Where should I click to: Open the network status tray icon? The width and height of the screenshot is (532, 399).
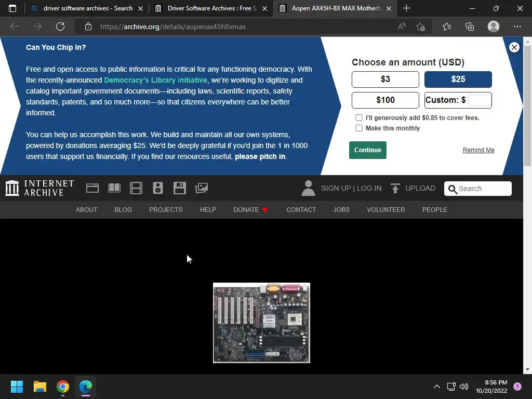[x=451, y=387]
